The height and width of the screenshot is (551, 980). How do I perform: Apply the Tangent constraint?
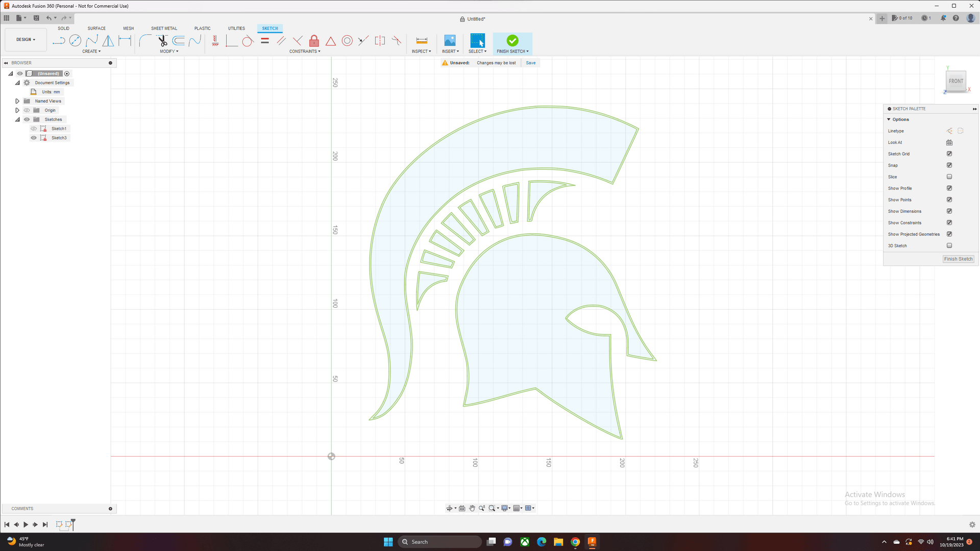248,40
